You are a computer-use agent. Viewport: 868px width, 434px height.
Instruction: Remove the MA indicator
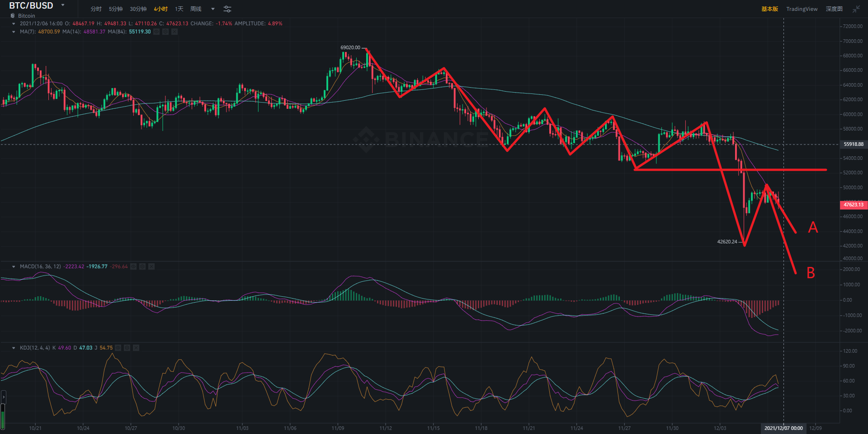175,32
